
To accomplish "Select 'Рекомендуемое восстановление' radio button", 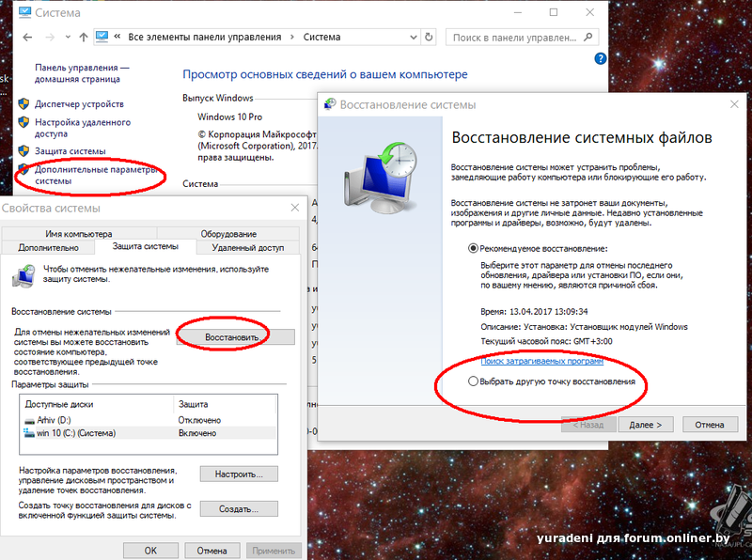I will coord(473,248).
